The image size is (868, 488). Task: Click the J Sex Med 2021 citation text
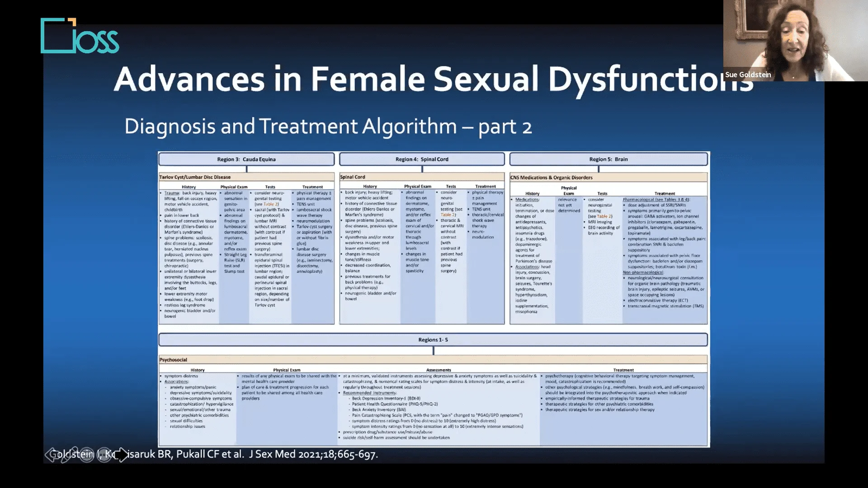313,454
